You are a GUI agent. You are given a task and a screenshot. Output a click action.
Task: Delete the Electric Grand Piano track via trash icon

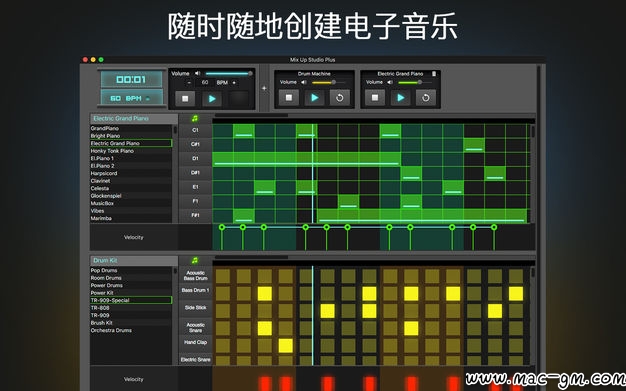[434, 73]
